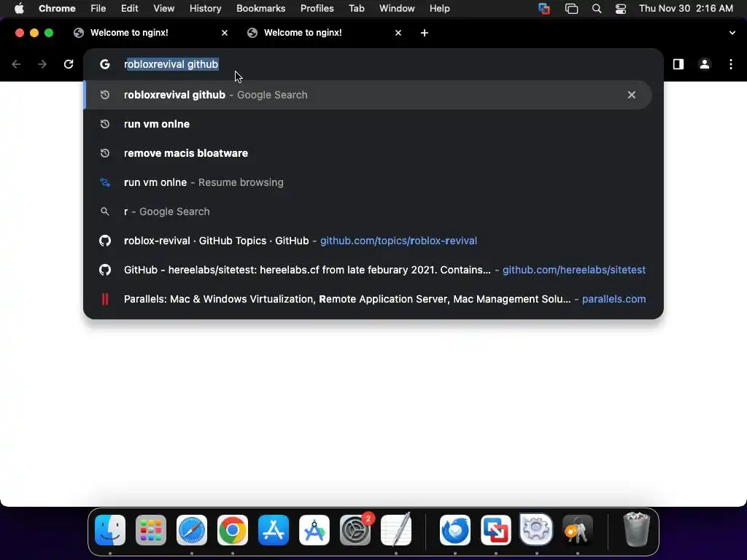Viewport: 747px width, 560px height.
Task: Click the Google G icon in address bar
Action: pos(105,64)
